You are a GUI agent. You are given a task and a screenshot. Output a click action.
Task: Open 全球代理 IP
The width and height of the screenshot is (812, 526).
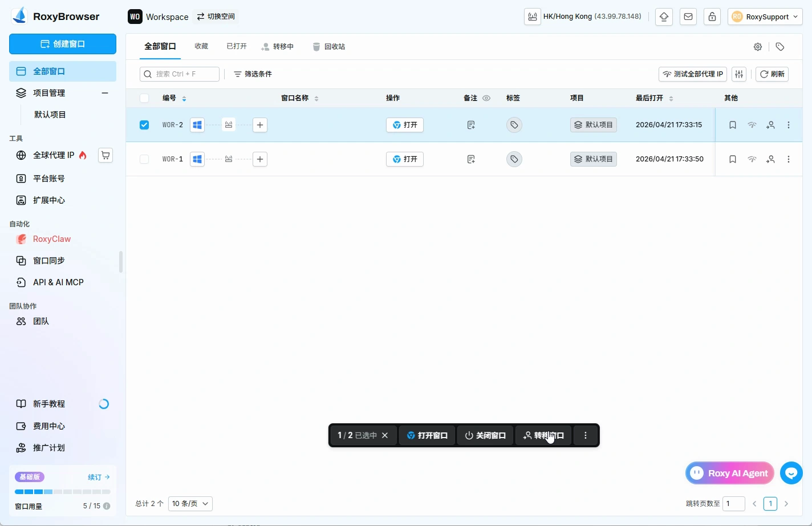coord(53,155)
